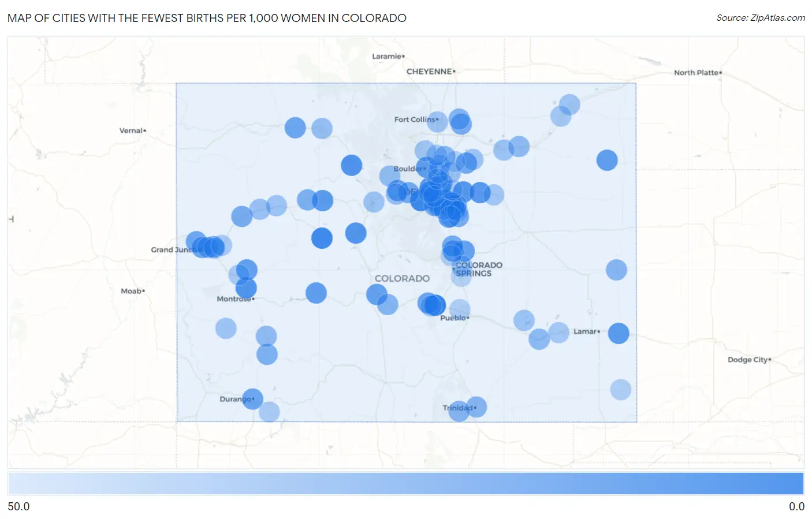Screen dimensions: 812x519
Task: Click the Dodge City label
Action: tap(749, 360)
